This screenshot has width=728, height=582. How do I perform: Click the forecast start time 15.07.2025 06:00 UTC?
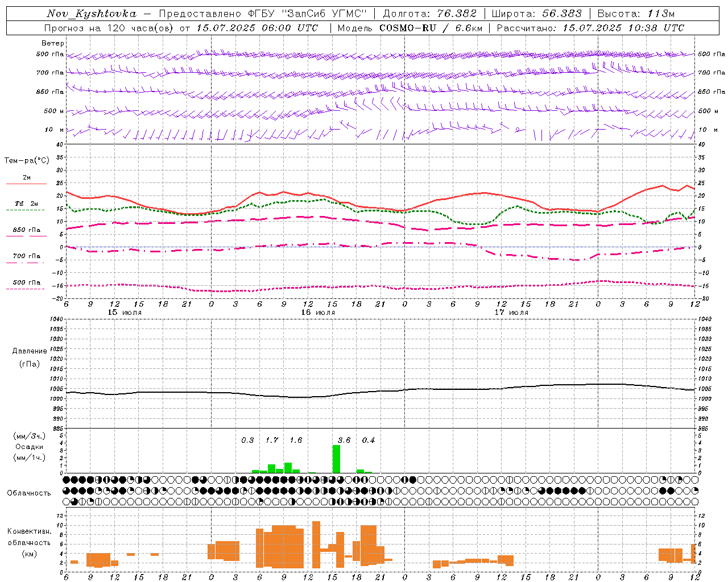(257, 28)
